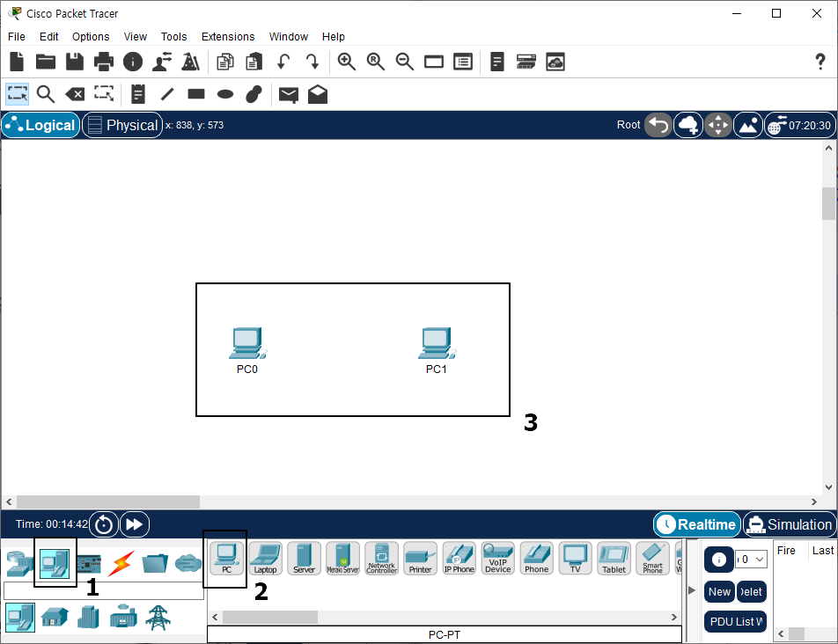Pick the IP Phone device
Image resolution: width=838 pixels, height=644 pixels.
[x=459, y=558]
